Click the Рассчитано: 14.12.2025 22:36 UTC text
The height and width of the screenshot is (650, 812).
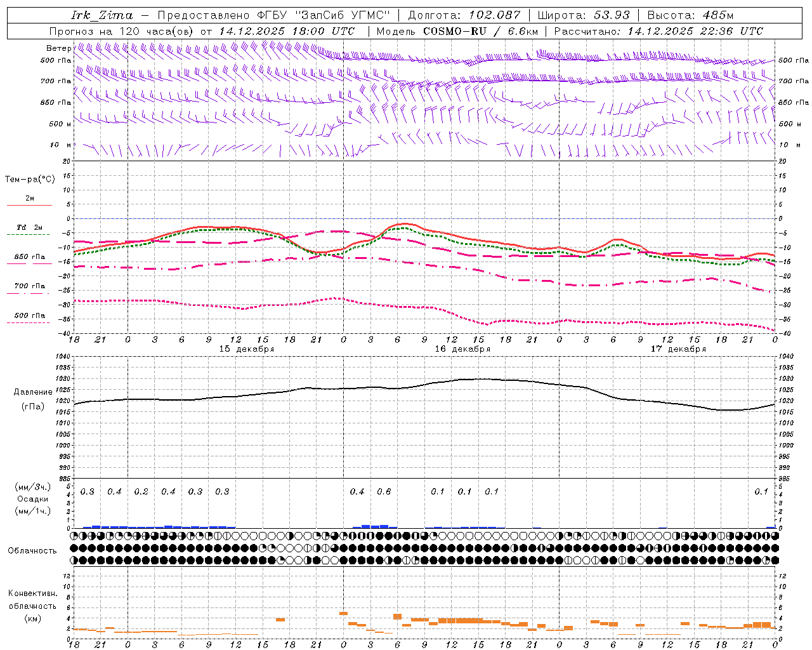coord(658,31)
